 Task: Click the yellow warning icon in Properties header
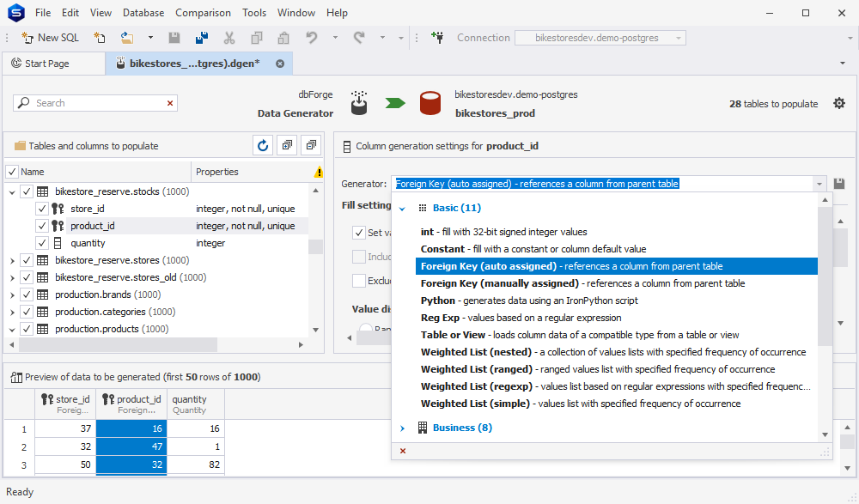tap(319, 172)
